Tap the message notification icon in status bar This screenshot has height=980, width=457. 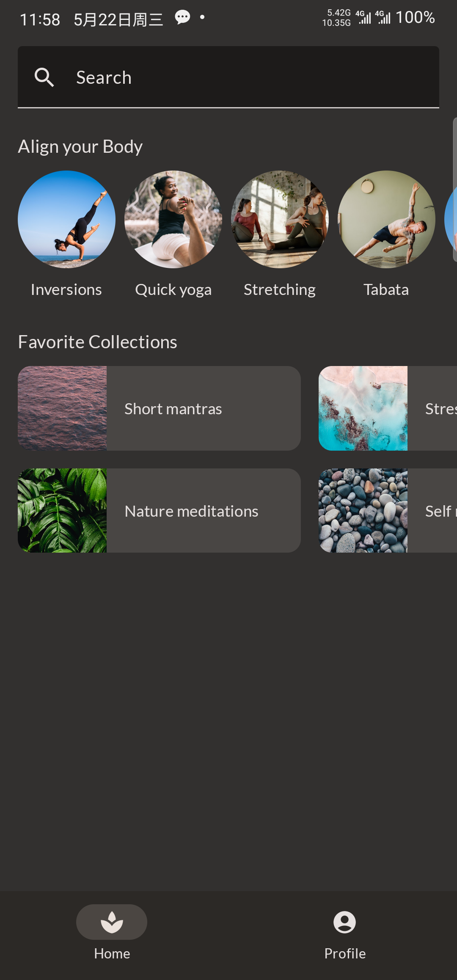click(x=182, y=18)
